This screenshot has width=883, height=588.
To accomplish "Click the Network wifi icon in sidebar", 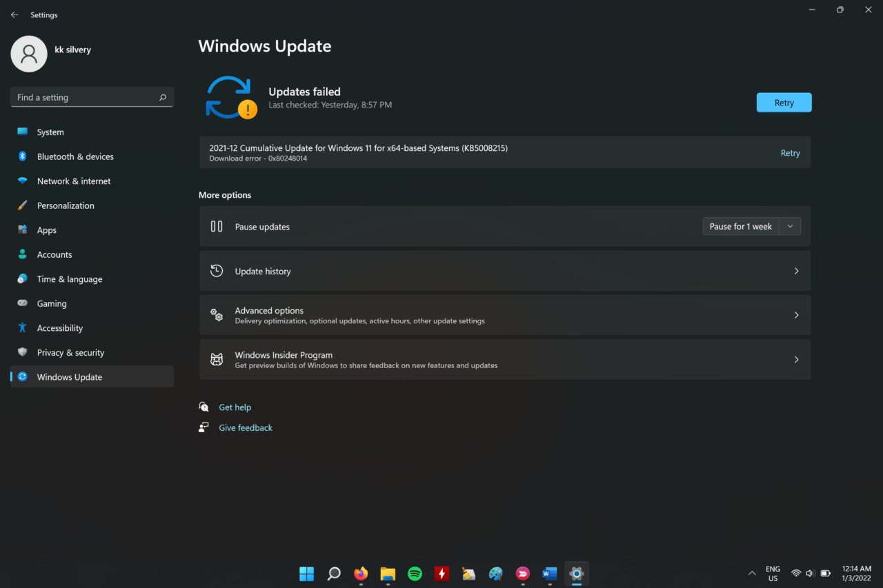I will (23, 181).
